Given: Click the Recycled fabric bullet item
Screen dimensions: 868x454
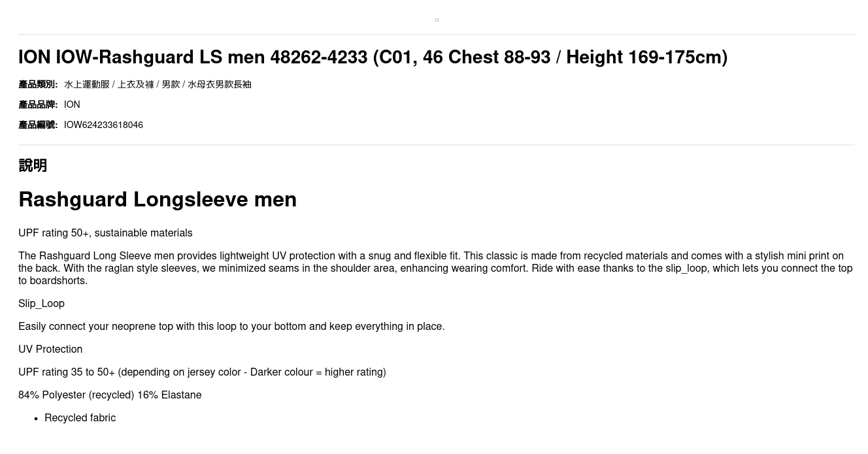Looking at the screenshot, I should [x=80, y=418].
